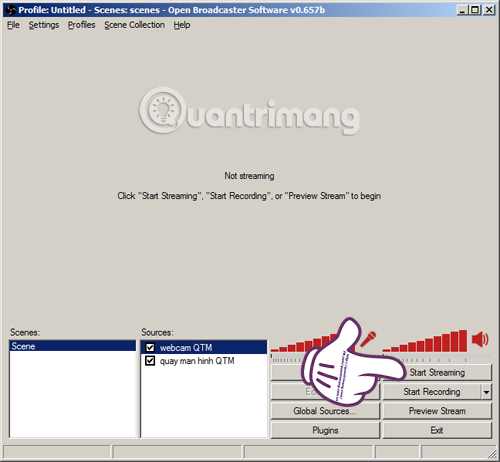Open the Help menu
500x462 pixels.
tap(182, 25)
